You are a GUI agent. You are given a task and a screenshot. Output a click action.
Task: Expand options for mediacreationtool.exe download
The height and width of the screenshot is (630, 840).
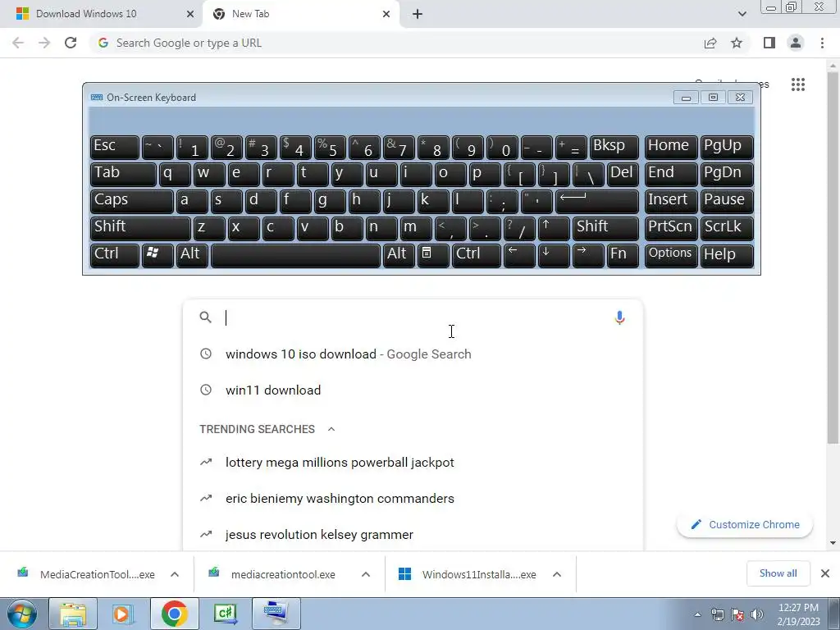pyautogui.click(x=366, y=574)
